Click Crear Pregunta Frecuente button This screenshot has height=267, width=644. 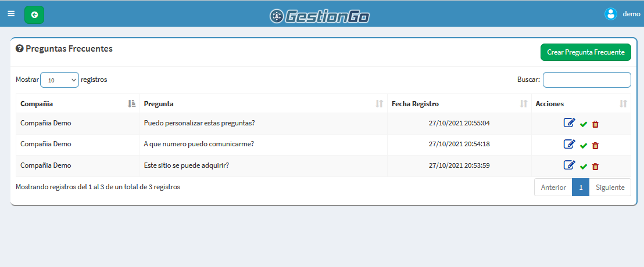click(x=586, y=52)
